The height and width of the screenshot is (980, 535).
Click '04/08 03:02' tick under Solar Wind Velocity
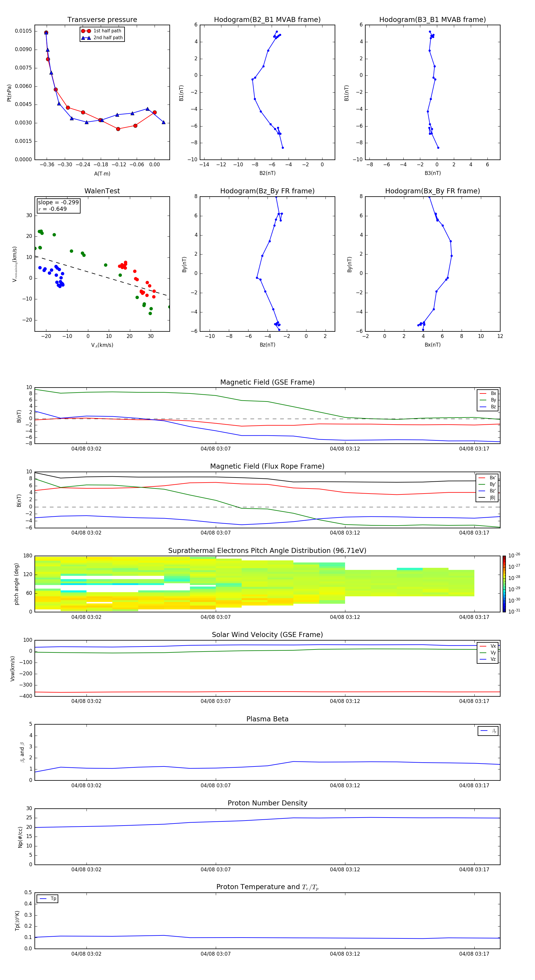click(x=86, y=701)
